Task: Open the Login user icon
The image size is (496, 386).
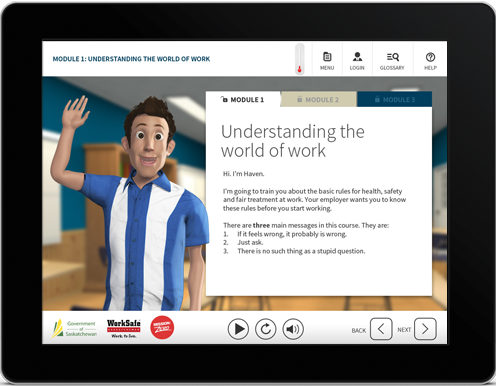Action: [357, 57]
